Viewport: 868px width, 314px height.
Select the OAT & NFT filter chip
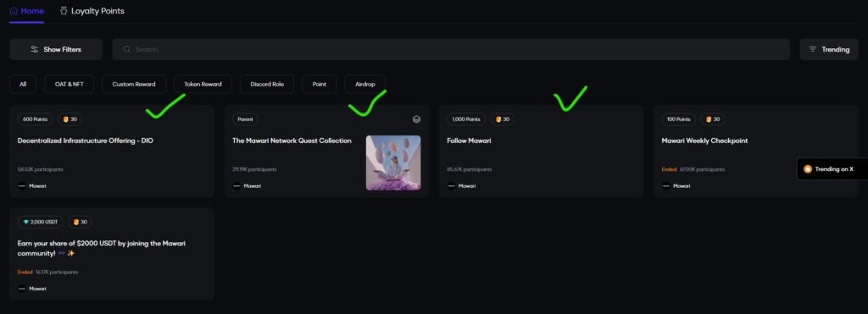coord(70,84)
